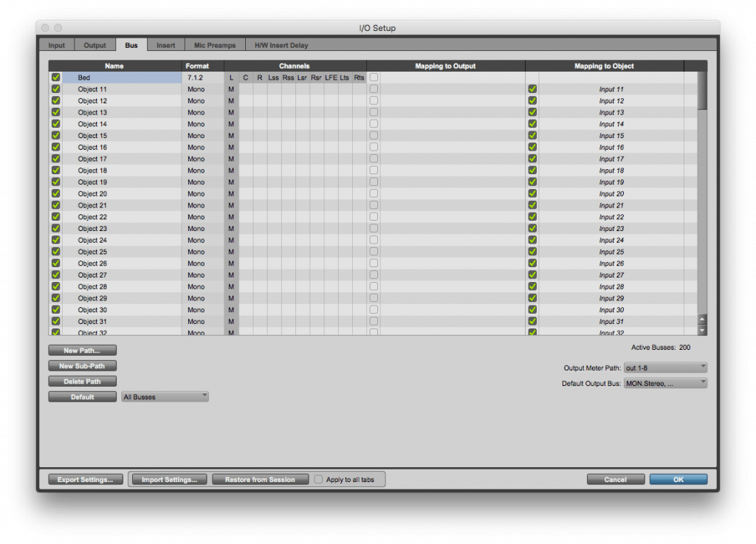Check the Apply to all tabs option

[x=318, y=480]
